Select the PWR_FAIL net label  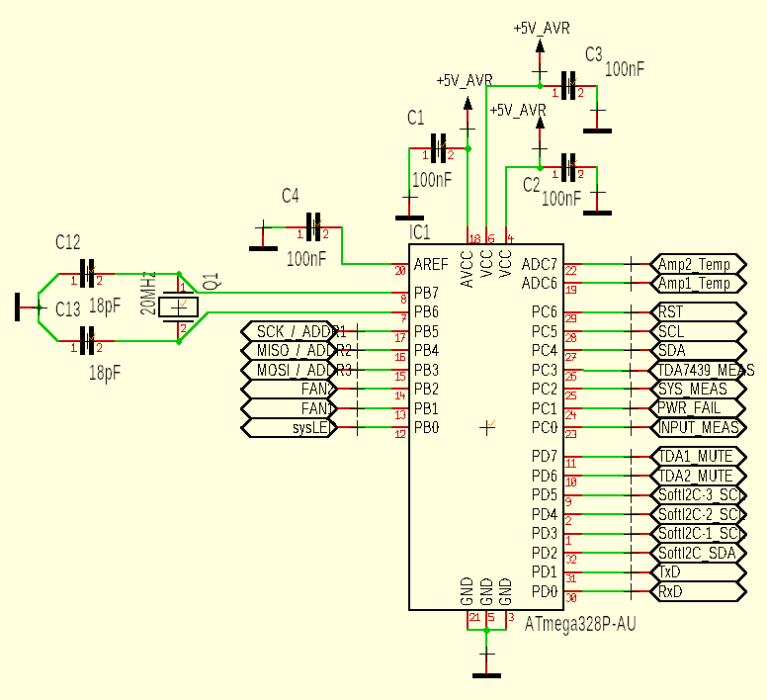pos(698,408)
